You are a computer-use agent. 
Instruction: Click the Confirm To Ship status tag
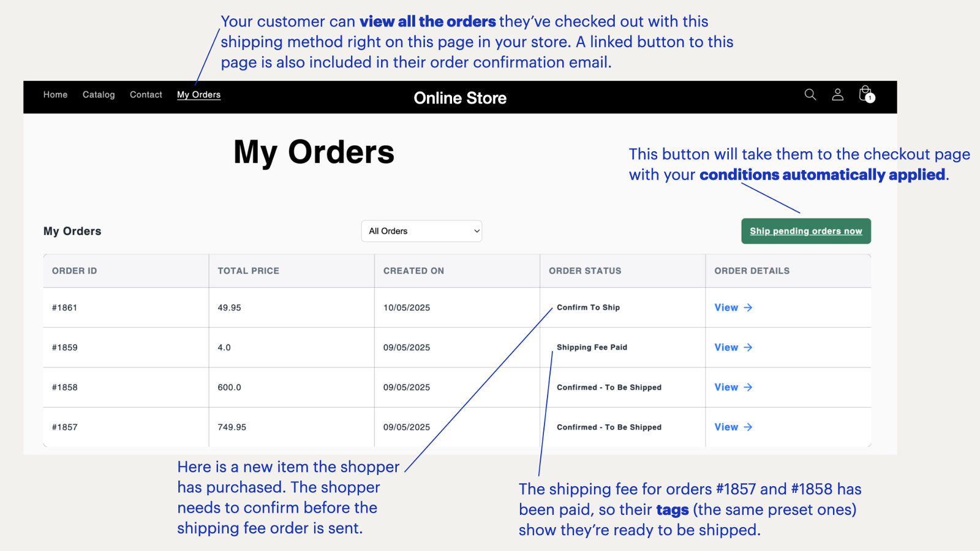[x=588, y=307]
